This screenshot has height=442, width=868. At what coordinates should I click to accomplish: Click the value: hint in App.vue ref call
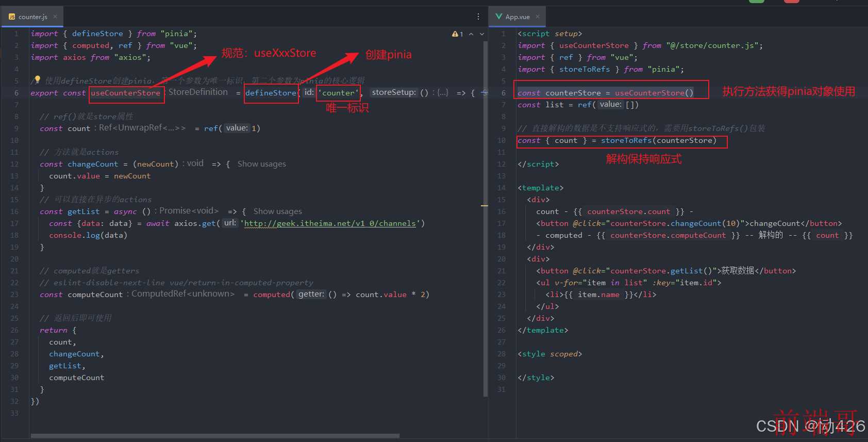(611, 104)
